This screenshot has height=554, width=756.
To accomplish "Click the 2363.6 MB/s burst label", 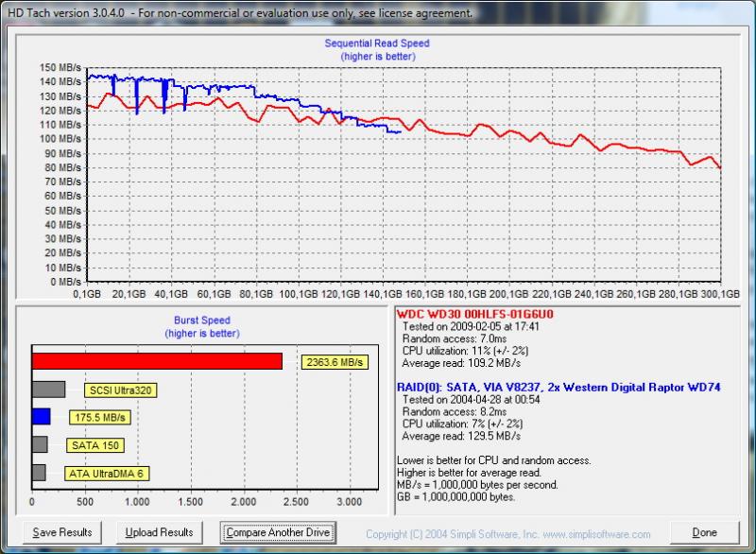I will tap(335, 362).
